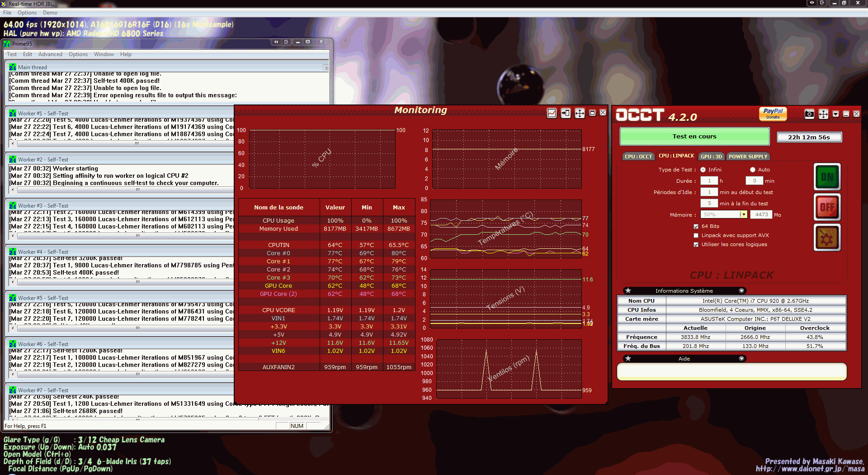Image resolution: width=868 pixels, height=475 pixels.
Task: Stop the test with the red OFF button
Action: point(827,207)
